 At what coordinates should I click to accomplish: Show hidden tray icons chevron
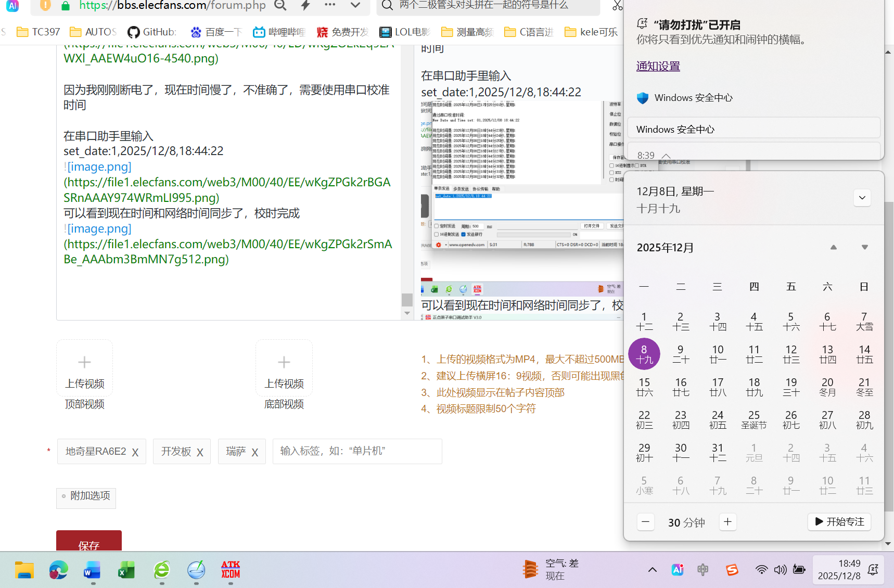pyautogui.click(x=652, y=570)
